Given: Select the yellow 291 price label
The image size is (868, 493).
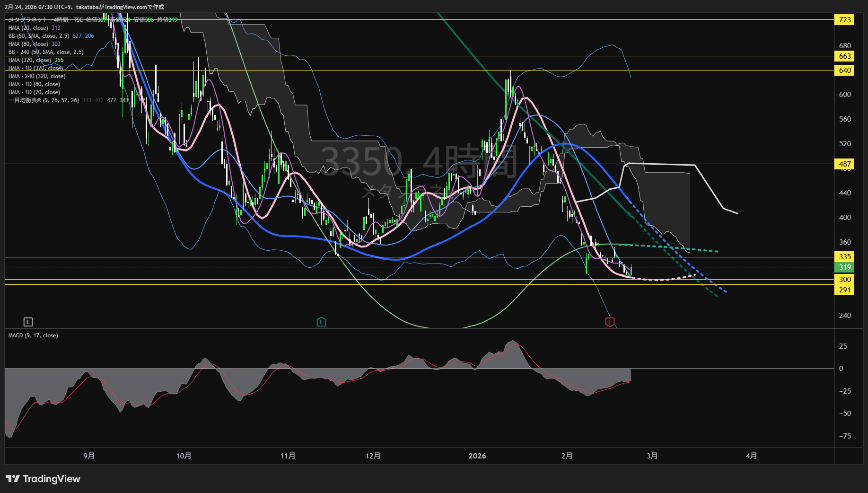Looking at the screenshot, I should [x=844, y=290].
